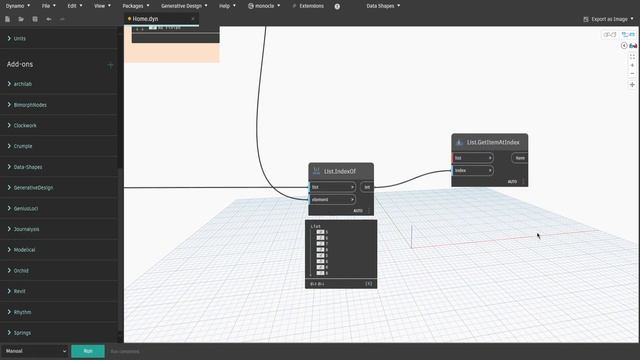Expand the Clockwork add-on category
This screenshot has width=640, height=360.
tap(59, 125)
